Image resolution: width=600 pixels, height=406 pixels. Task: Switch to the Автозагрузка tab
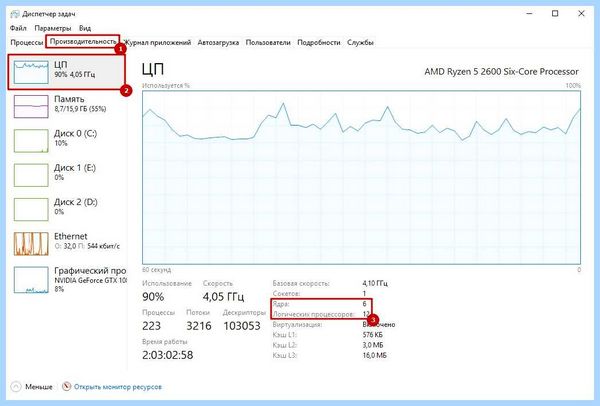pos(218,42)
